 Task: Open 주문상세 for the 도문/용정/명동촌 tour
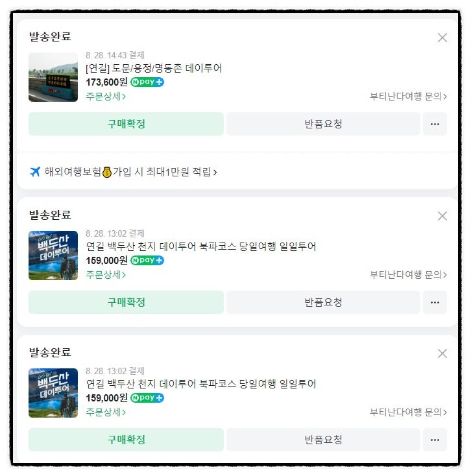pyautogui.click(x=106, y=97)
